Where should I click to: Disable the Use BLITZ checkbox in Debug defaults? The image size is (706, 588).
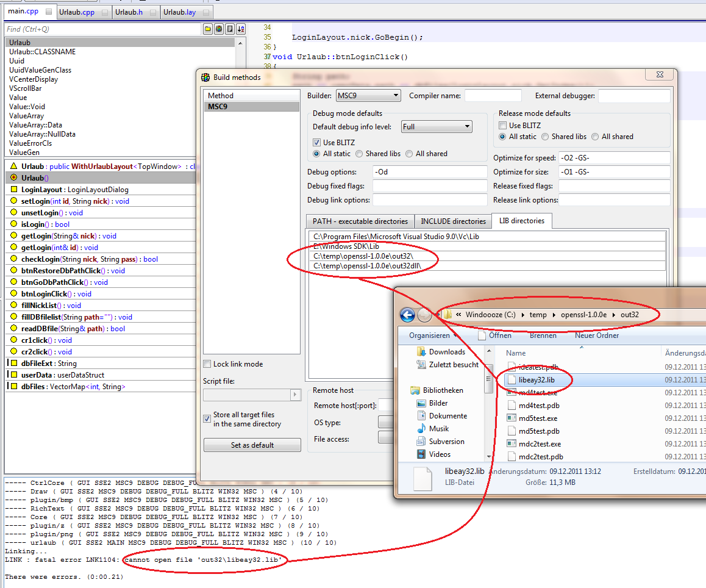pos(317,142)
